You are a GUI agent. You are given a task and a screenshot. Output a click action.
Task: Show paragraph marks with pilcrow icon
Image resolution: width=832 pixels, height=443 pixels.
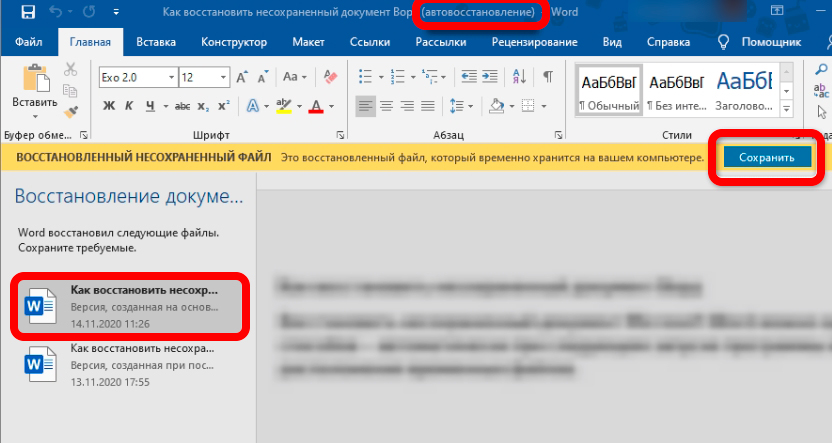[x=548, y=77]
